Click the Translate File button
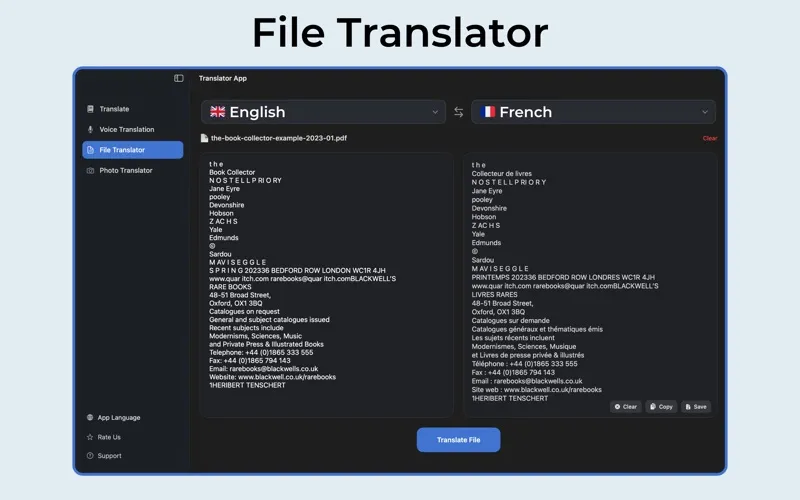The image size is (800, 500). pyautogui.click(x=458, y=440)
